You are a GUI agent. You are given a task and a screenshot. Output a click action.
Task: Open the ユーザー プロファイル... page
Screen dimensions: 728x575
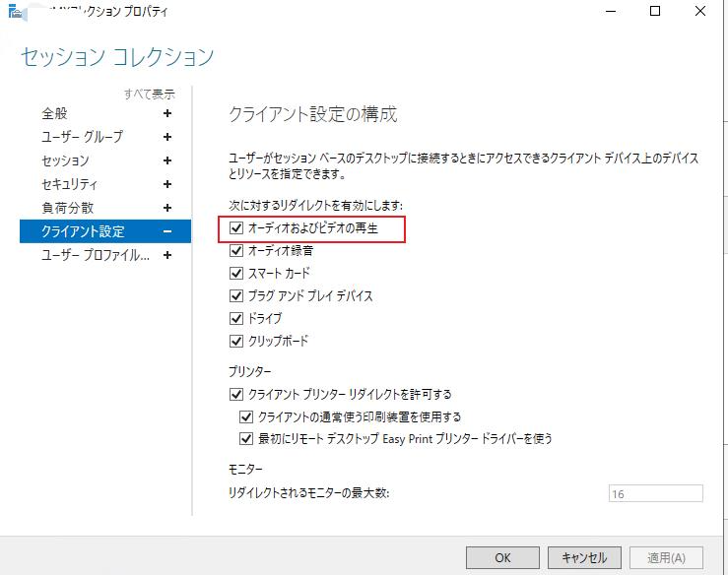96,255
